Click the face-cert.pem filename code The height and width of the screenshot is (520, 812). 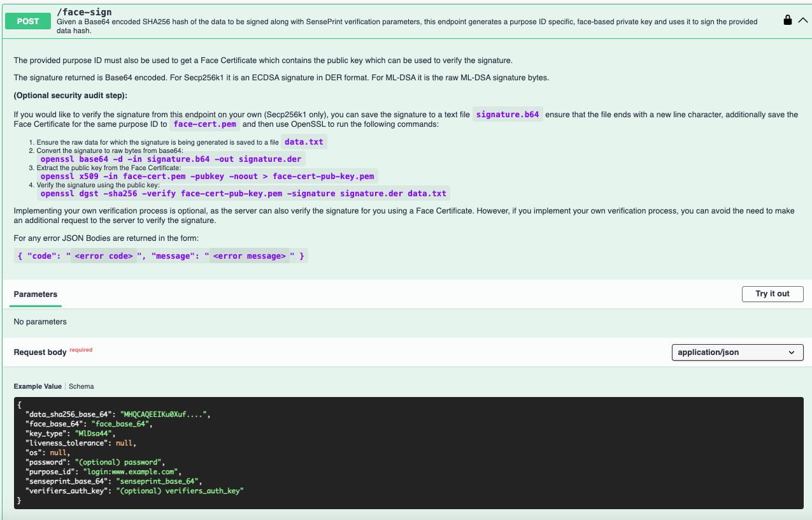(204, 124)
